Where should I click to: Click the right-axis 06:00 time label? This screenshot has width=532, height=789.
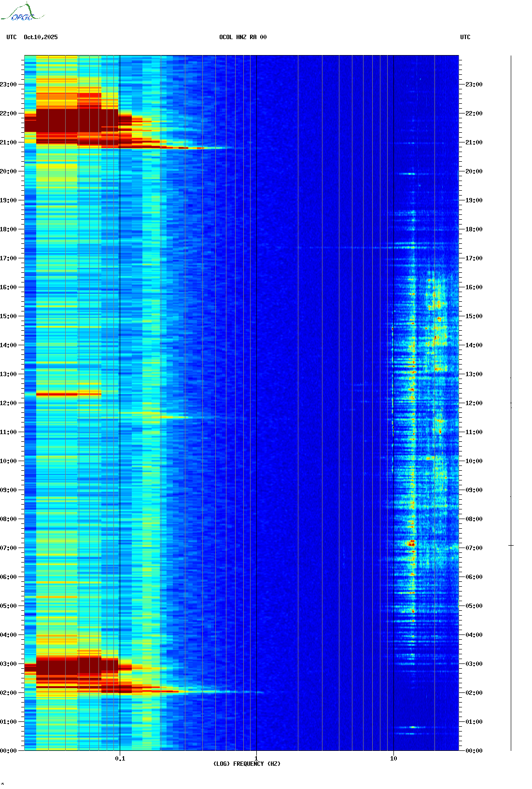(474, 577)
